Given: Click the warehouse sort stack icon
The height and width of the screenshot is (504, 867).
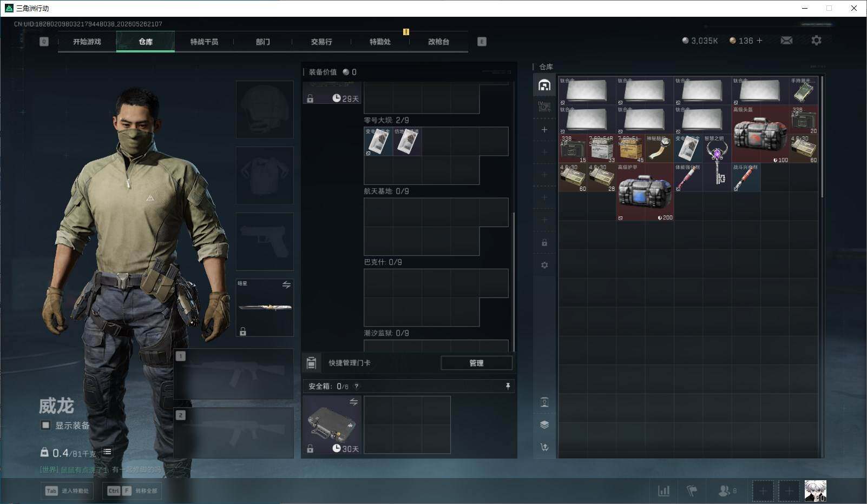Looking at the screenshot, I should [x=544, y=425].
